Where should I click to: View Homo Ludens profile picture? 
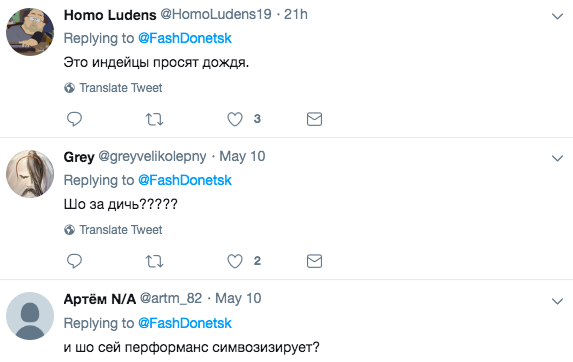[30, 32]
